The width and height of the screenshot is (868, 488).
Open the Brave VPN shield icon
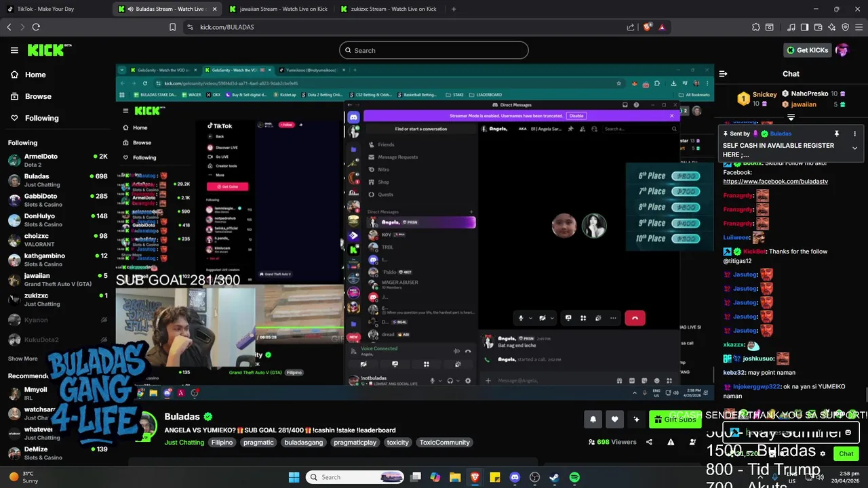(846, 27)
